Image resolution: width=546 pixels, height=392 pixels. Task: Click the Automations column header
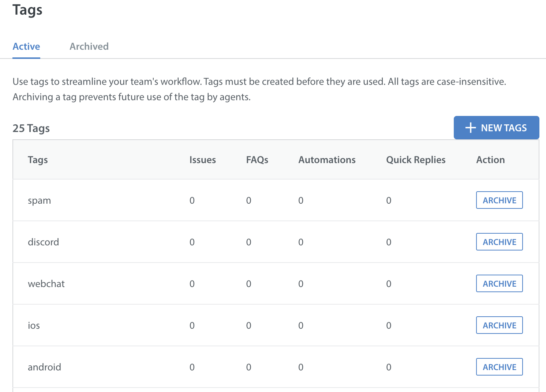(x=327, y=160)
